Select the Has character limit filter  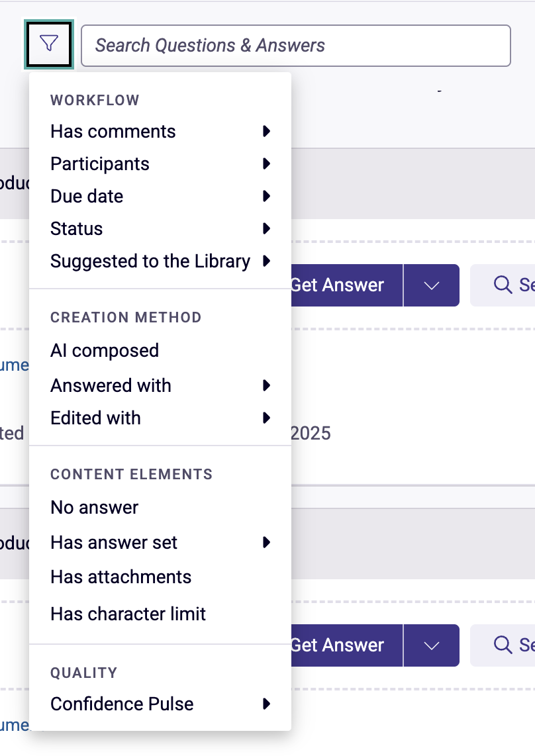click(x=160, y=614)
